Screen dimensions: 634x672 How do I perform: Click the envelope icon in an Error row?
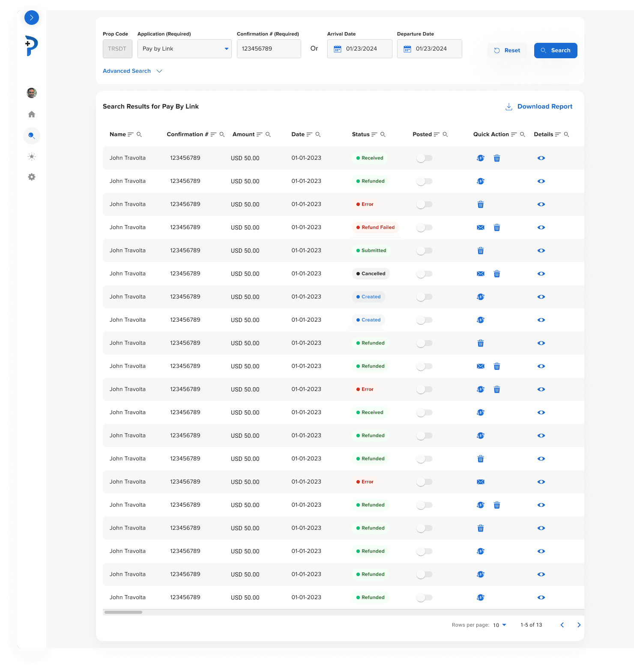coord(481,482)
